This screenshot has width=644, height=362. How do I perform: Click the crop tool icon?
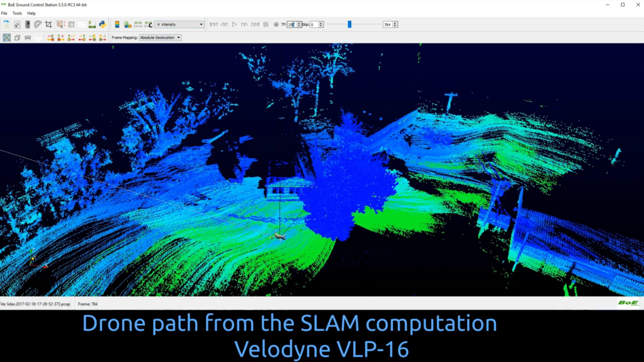click(49, 24)
